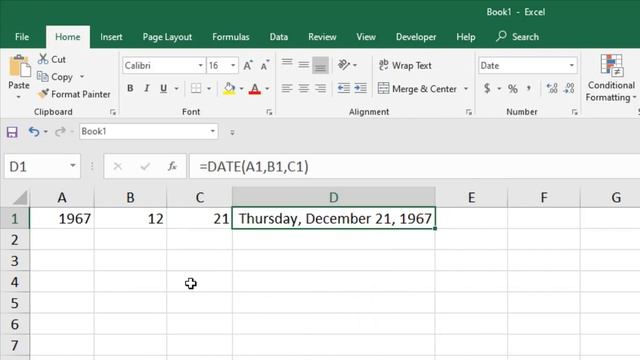Open Paste options dropdown arrow
Image resolution: width=640 pixels, height=360 pixels.
19,97
